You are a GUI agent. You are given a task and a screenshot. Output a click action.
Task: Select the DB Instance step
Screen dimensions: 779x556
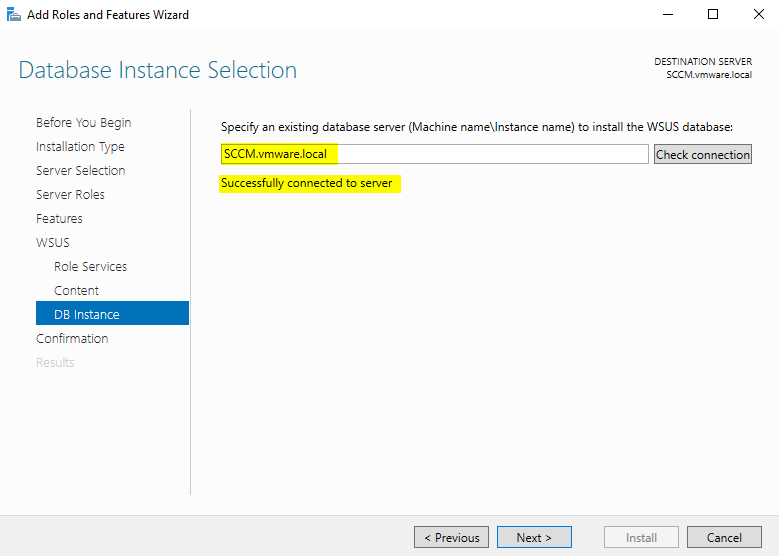coord(87,315)
